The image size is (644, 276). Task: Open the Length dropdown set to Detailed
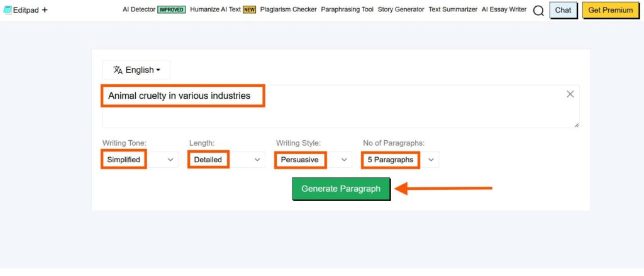click(226, 160)
